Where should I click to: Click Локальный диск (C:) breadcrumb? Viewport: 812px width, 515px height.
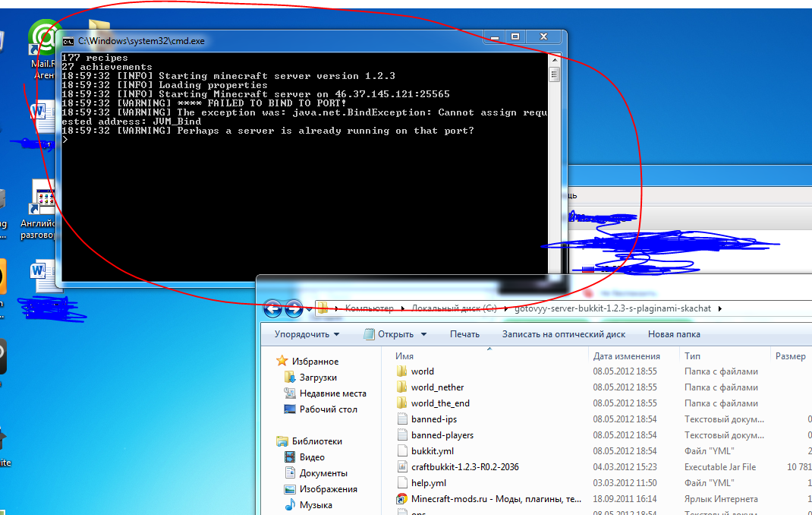[454, 308]
